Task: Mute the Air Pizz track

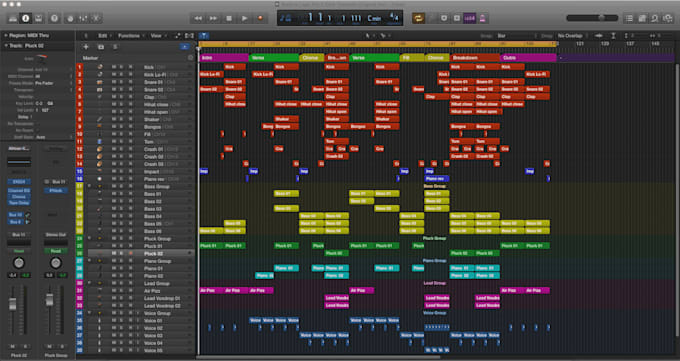Action: click(114, 291)
